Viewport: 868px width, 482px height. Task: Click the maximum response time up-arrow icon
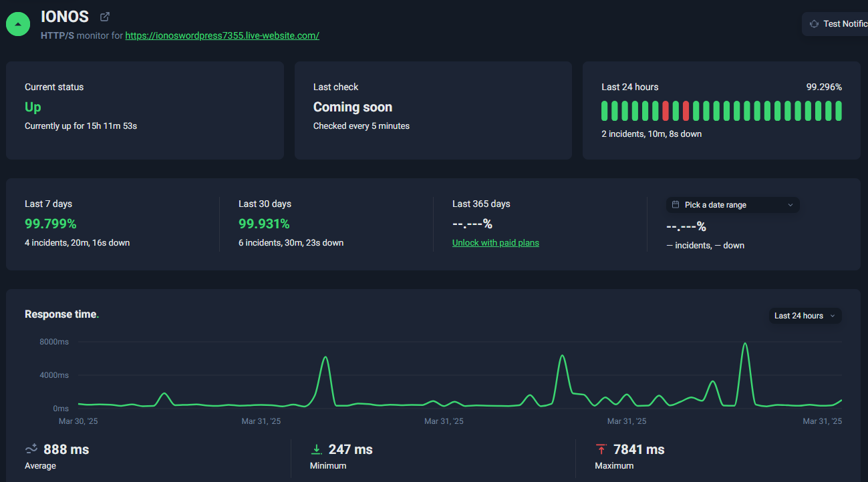coord(601,449)
